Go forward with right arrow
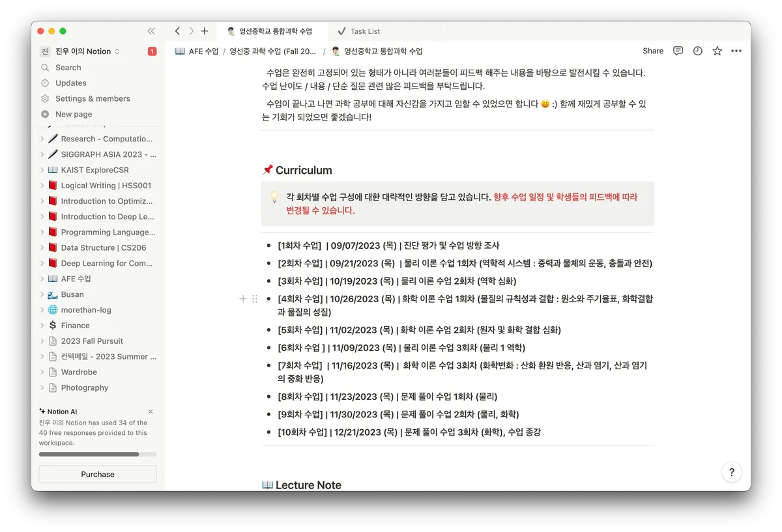Viewport: 782px width, 532px height. tap(191, 31)
